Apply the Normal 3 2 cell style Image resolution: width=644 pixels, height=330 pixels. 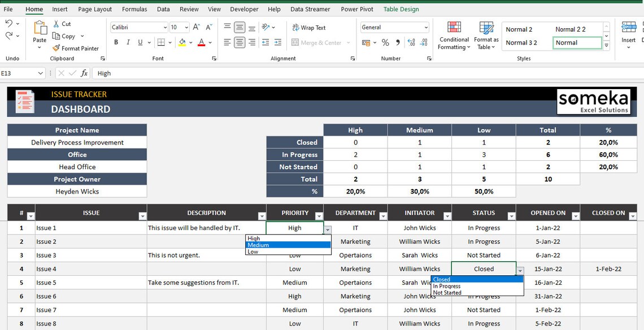coord(521,42)
